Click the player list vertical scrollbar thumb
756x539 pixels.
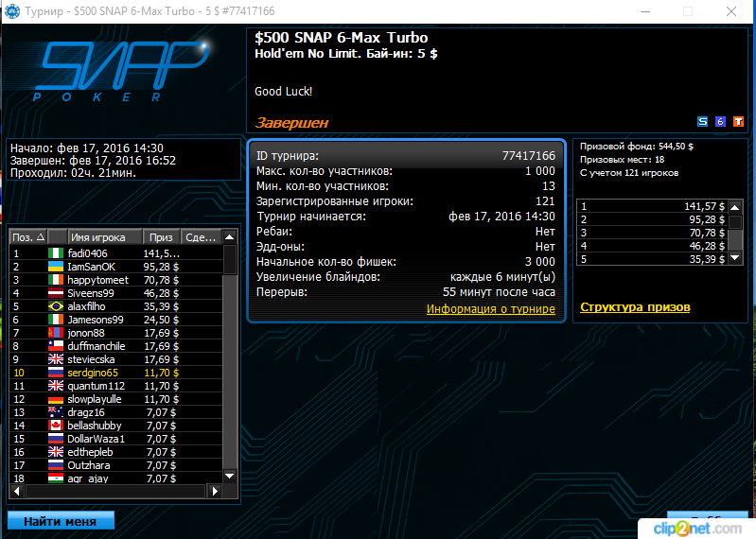[230, 260]
